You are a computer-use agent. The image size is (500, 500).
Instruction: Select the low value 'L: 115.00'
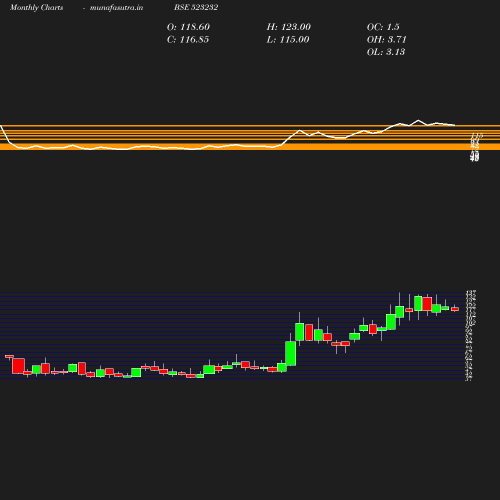288,40
